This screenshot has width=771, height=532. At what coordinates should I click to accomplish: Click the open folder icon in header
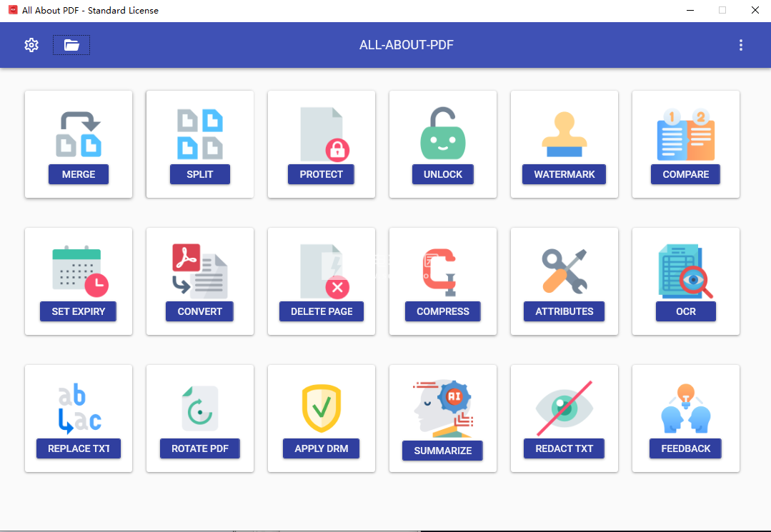(x=71, y=45)
